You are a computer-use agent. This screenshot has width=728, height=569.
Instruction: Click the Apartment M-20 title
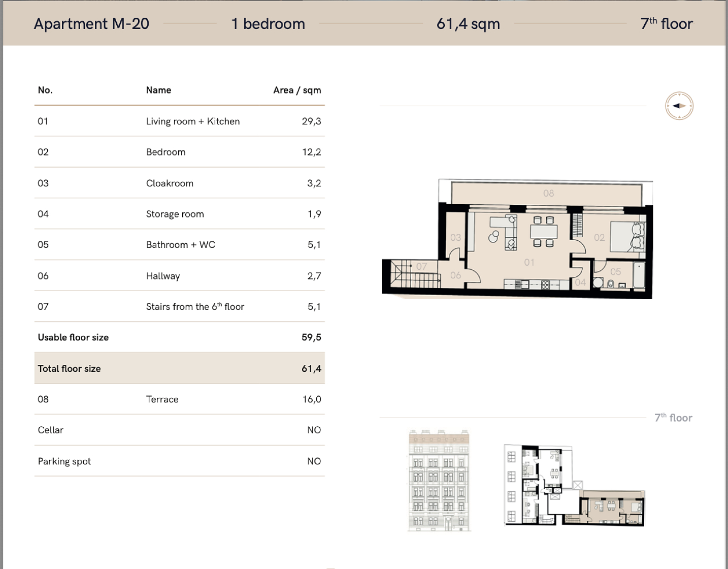pos(91,24)
